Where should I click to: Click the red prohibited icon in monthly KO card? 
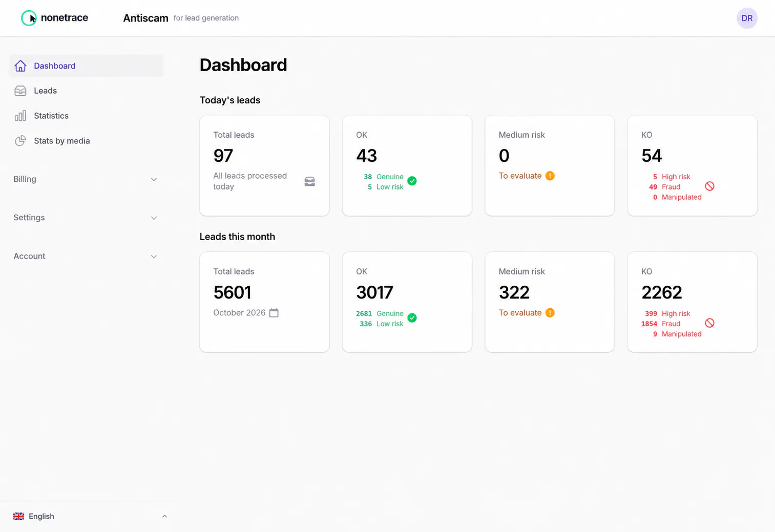tap(709, 323)
